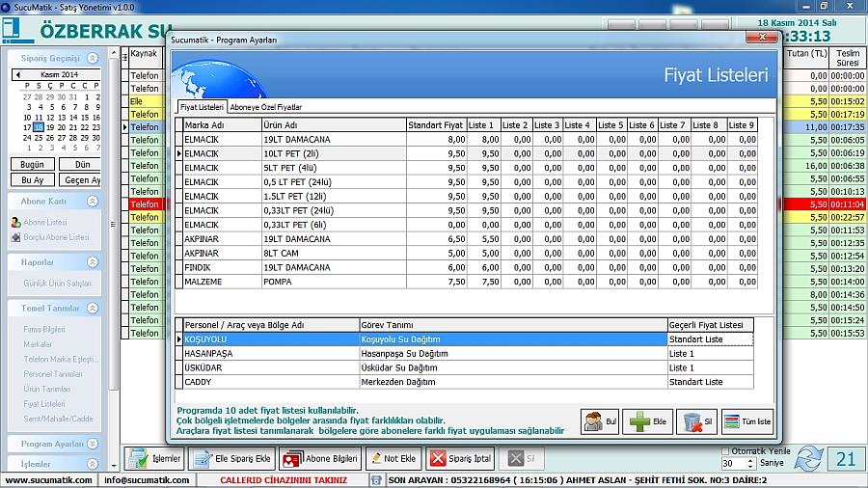Click the Bu Ay button
The width and height of the screenshot is (868, 488).
(x=32, y=180)
